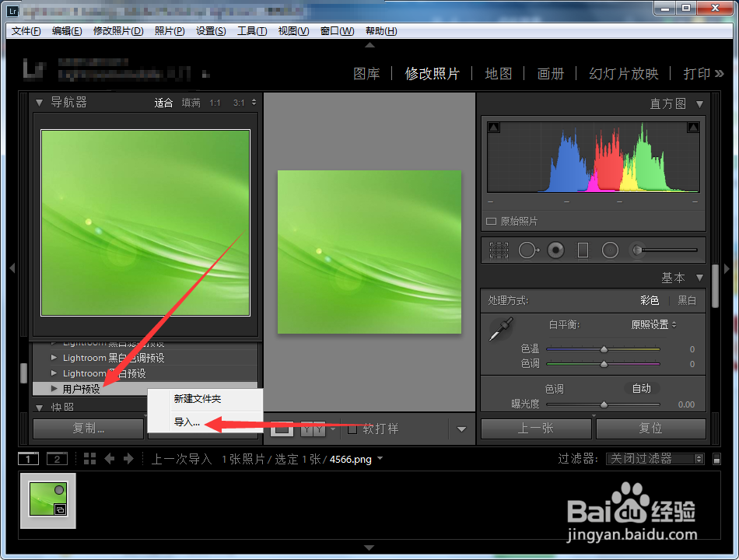Screen dimensions: 739x560
Task: Switch to the 幻灯片放映 module
Action: click(x=623, y=74)
